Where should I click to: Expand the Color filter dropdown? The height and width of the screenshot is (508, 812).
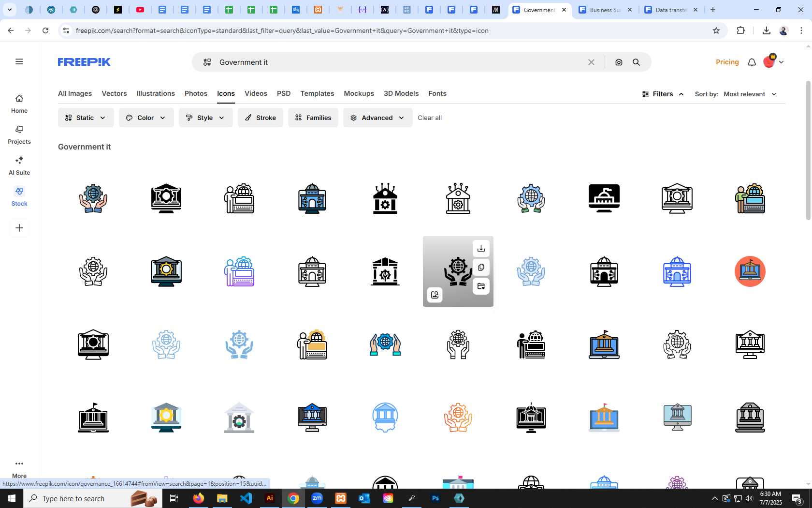point(146,118)
